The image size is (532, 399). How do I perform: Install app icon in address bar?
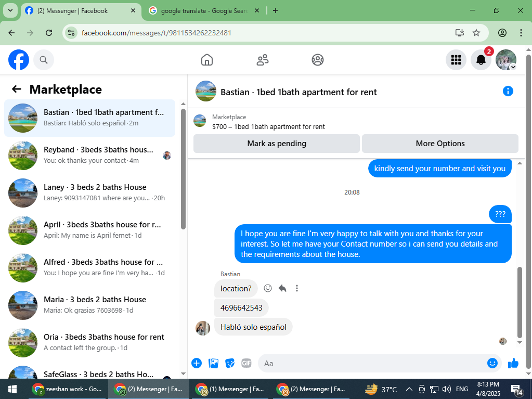pyautogui.click(x=459, y=33)
